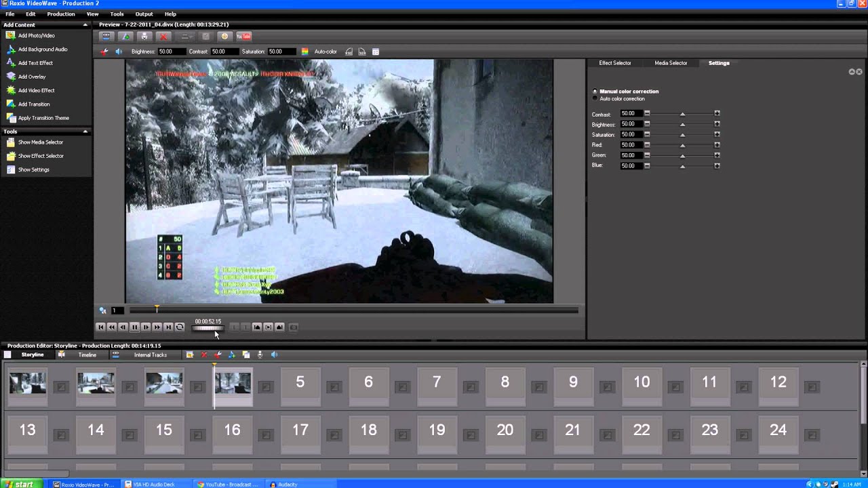Click the Windows Start button

(x=22, y=484)
